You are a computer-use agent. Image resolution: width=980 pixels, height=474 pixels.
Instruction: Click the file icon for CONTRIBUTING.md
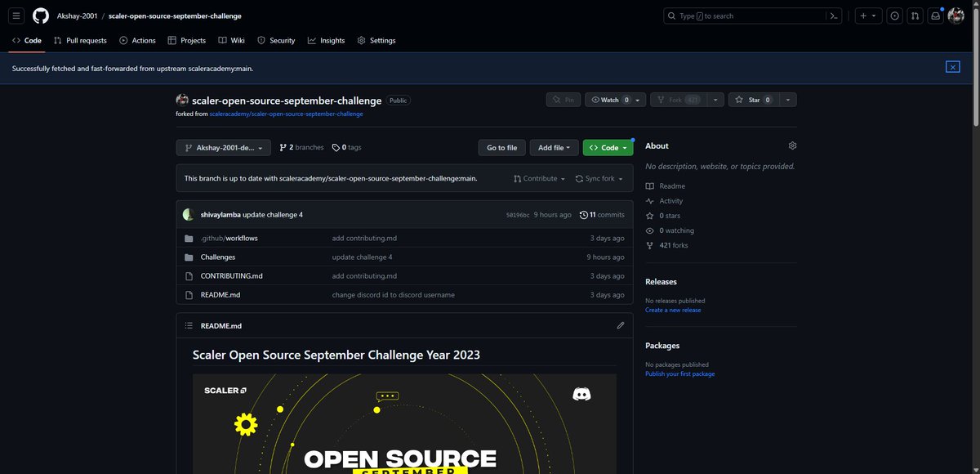[x=189, y=275]
